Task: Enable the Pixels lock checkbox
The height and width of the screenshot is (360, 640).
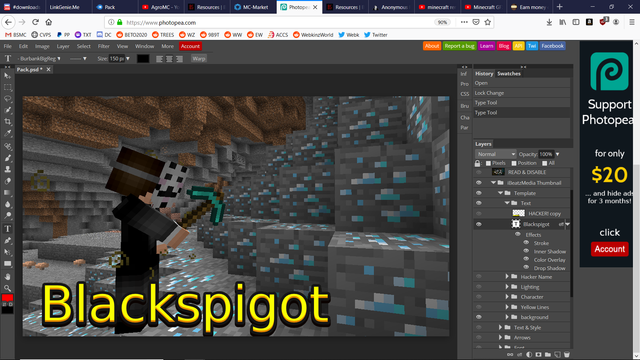Action: [488, 163]
